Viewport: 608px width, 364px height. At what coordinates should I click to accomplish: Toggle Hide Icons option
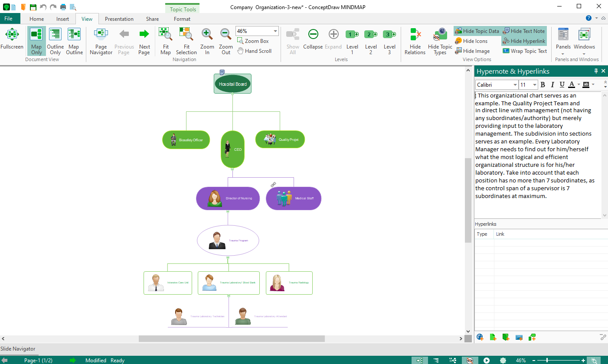(x=471, y=41)
